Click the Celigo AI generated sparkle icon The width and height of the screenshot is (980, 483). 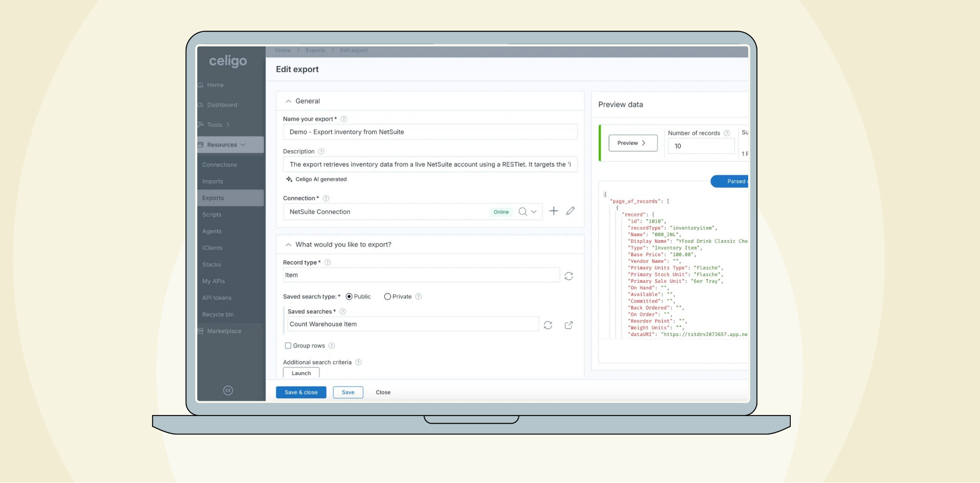(x=289, y=180)
